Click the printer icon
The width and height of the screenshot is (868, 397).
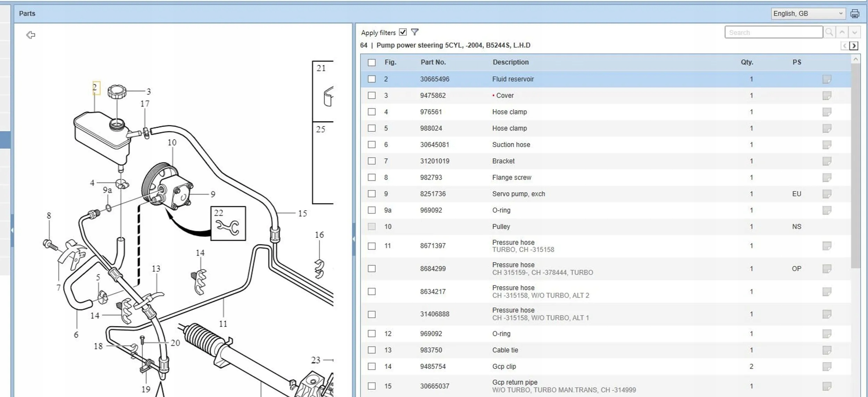[854, 14]
